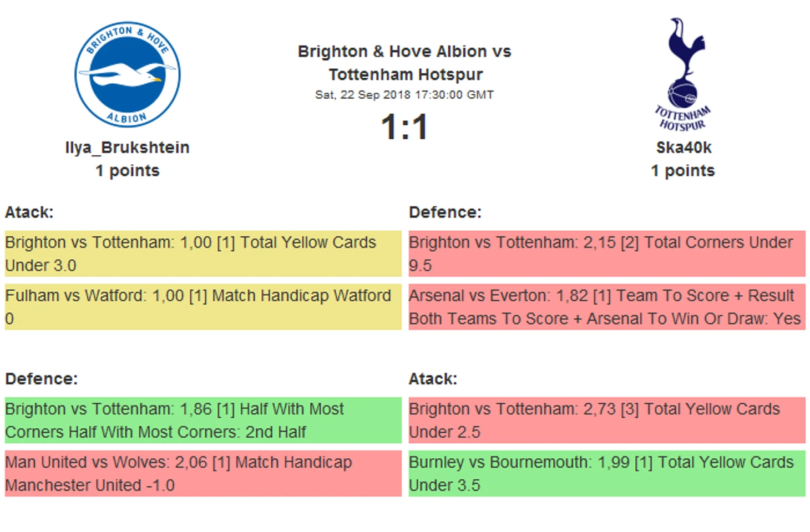Screen dimensions: 810x532
Task: Select the match date Sat, 22 Sep 2018
Action: click(x=404, y=95)
